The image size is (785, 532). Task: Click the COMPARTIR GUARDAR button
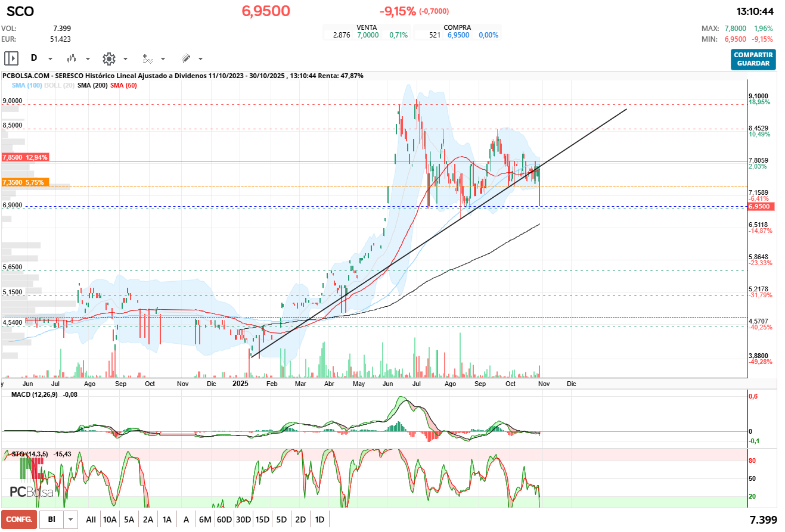tap(753, 59)
